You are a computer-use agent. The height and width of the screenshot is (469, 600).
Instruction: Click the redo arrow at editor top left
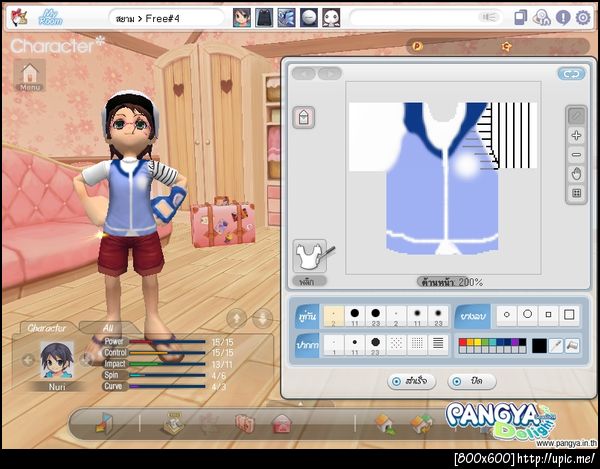click(330, 73)
